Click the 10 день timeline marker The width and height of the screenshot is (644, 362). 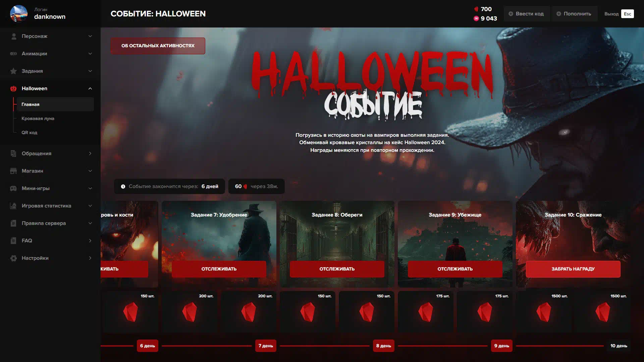pos(619,346)
